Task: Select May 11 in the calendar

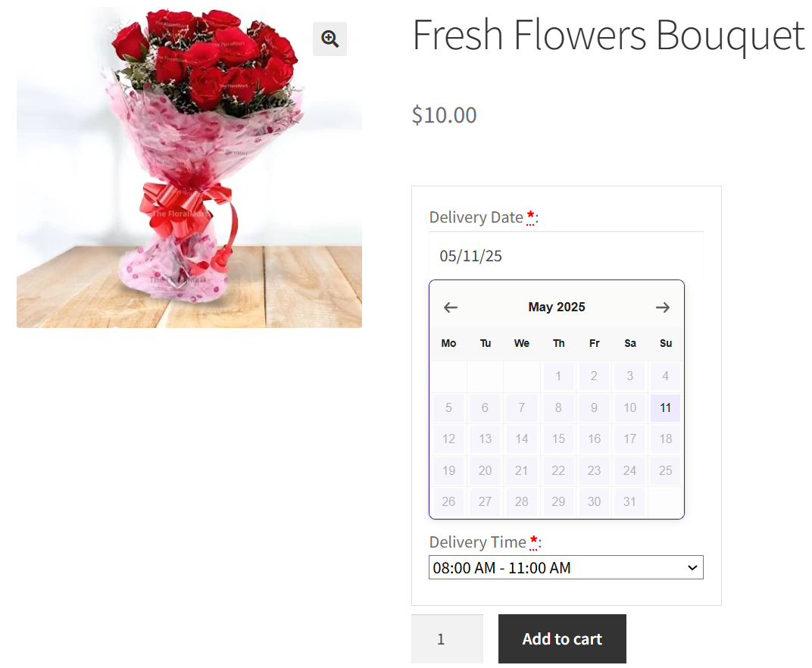Action: (665, 408)
